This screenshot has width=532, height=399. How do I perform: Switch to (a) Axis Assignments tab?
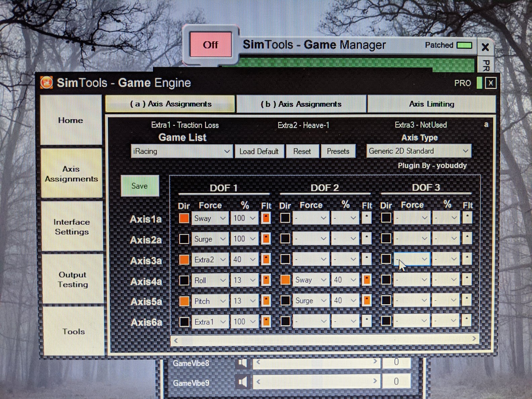pyautogui.click(x=170, y=104)
